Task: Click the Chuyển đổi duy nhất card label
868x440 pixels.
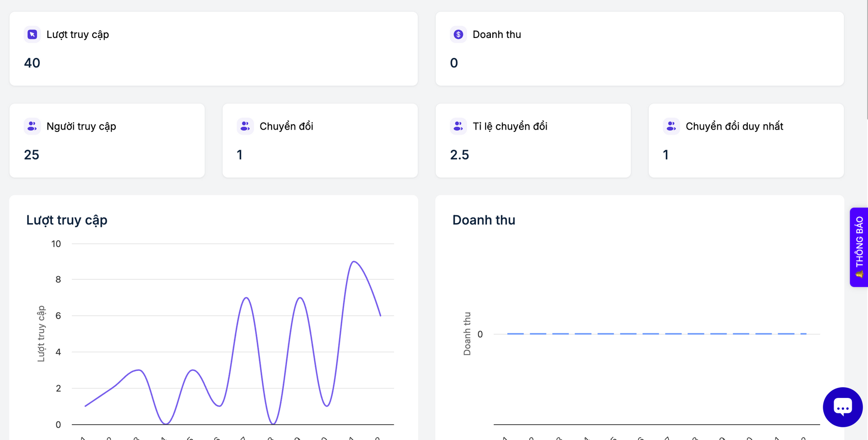Action: pyautogui.click(x=734, y=126)
